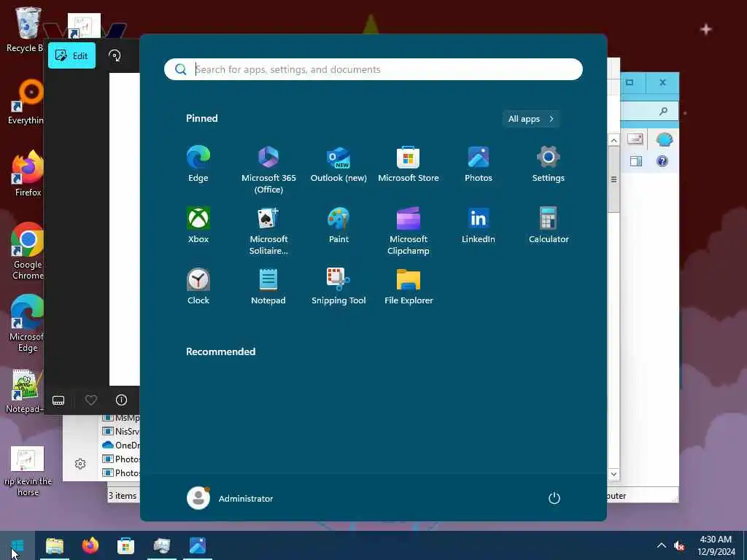Launch Xbox app
This screenshot has height=560, width=747.
198,225
